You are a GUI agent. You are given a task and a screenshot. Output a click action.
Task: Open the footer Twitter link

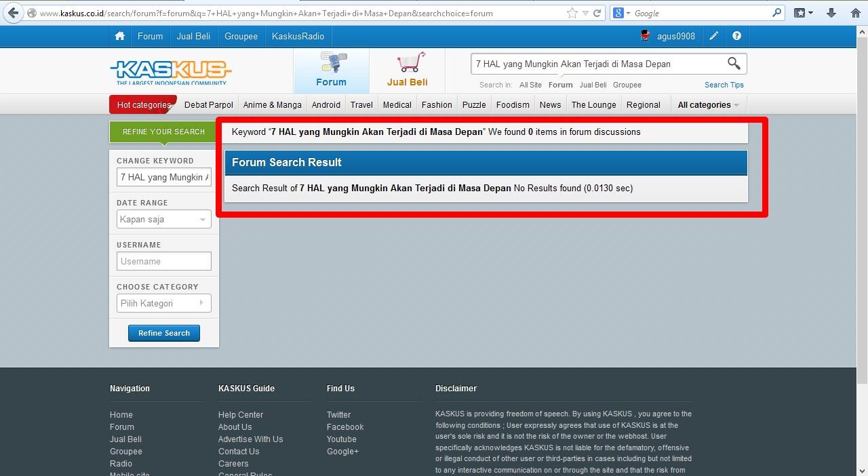tap(338, 415)
